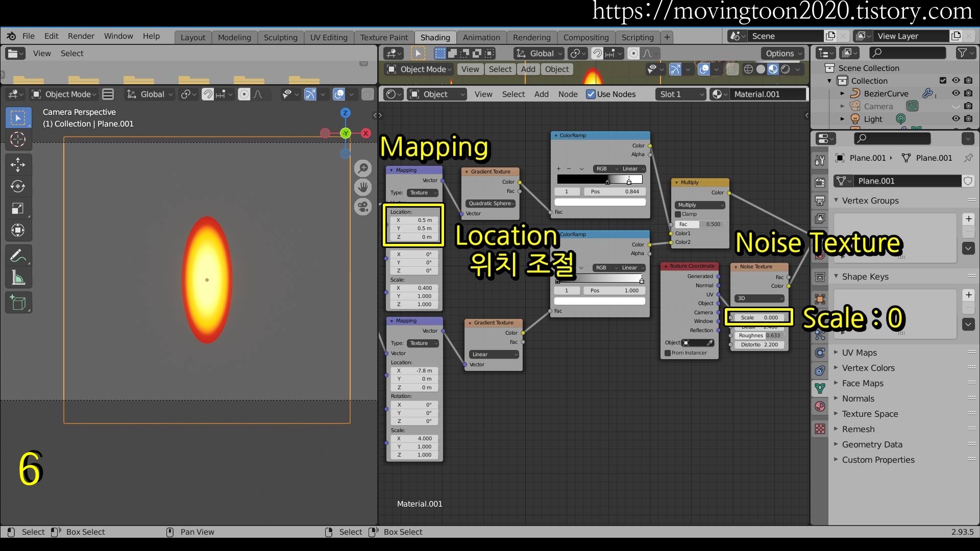Open the Node menu in shader editor
The width and height of the screenshot is (980, 551).
coord(568,94)
